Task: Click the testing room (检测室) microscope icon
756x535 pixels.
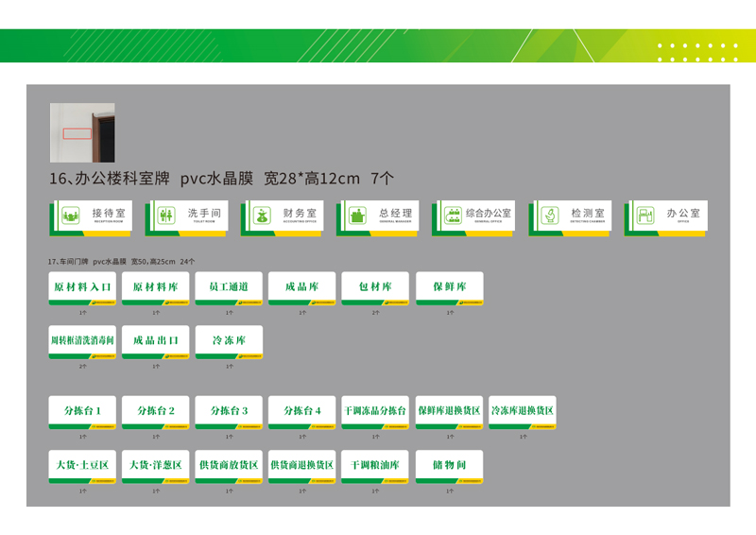Action: (549, 216)
